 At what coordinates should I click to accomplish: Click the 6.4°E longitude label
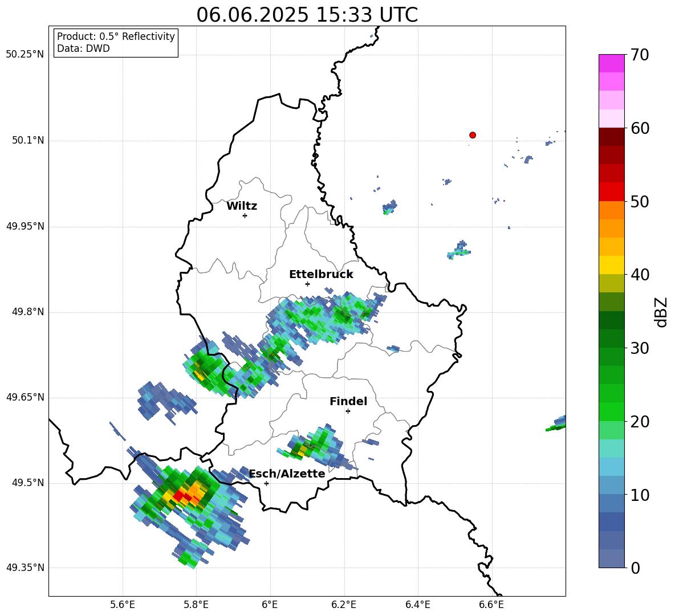417,605
